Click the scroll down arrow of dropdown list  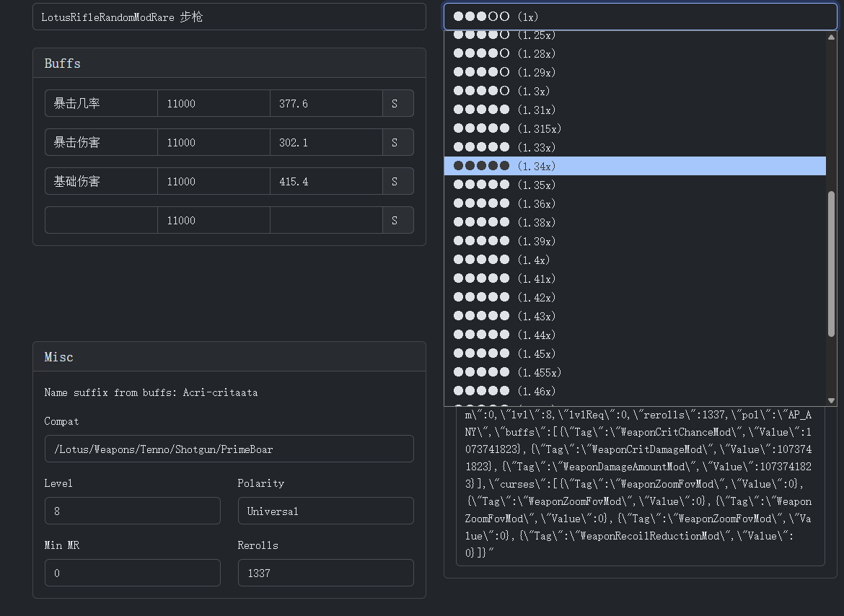pos(831,400)
